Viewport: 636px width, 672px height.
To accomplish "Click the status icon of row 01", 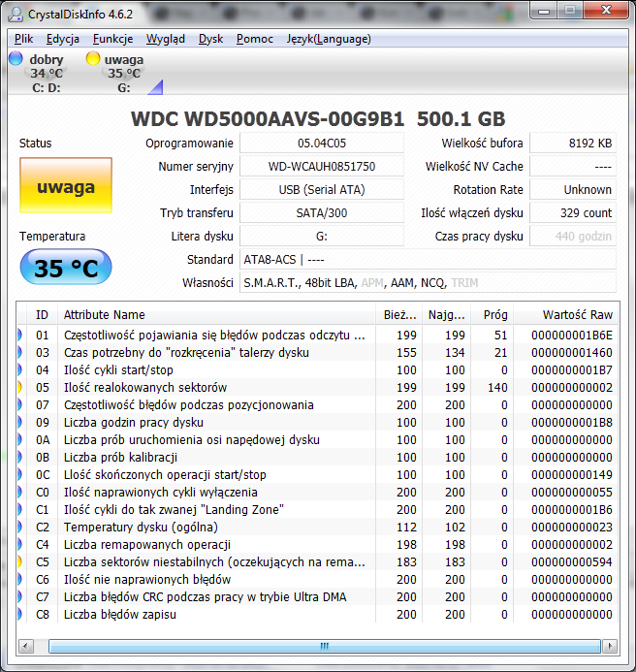I will 19,335.
